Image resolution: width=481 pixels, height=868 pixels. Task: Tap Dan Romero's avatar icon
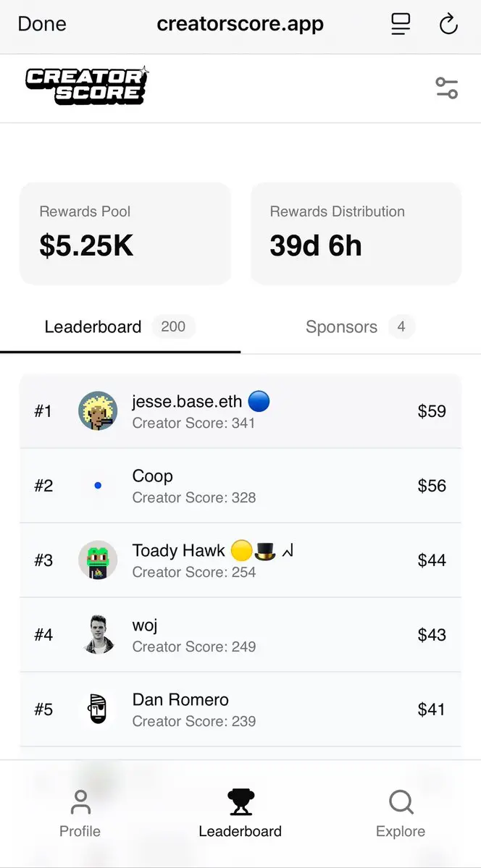point(98,709)
